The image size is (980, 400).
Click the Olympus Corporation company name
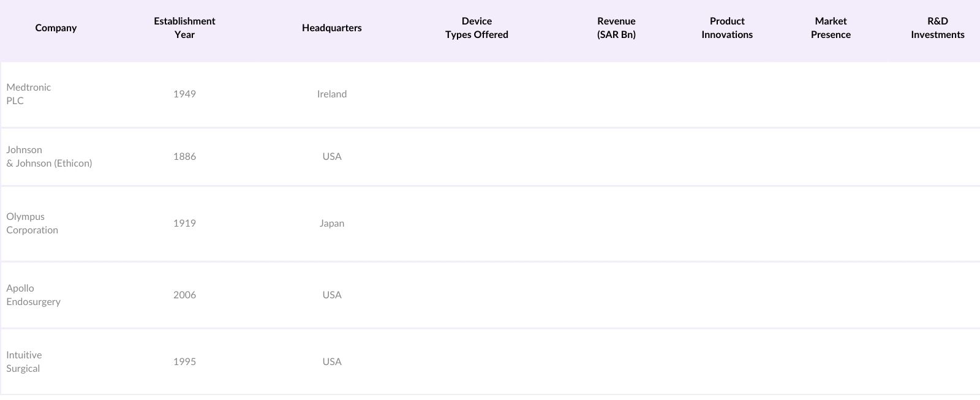32,224
